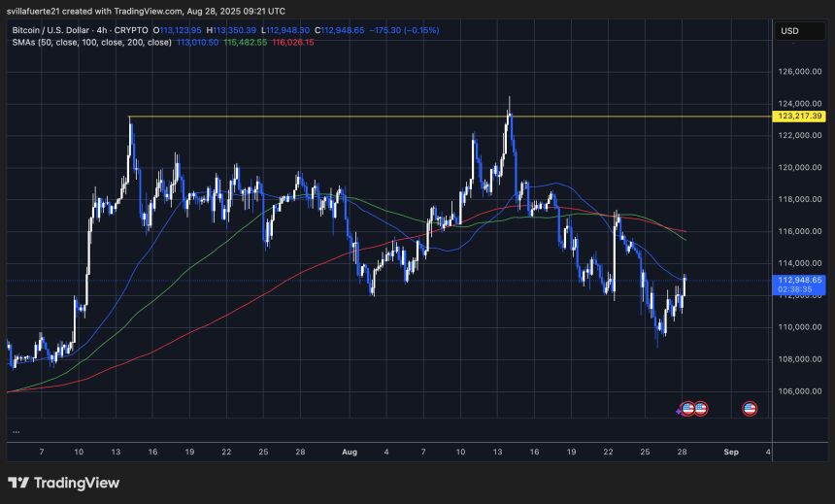The height and width of the screenshot is (504, 835).
Task: Click the TradingView logo
Action: [63, 483]
